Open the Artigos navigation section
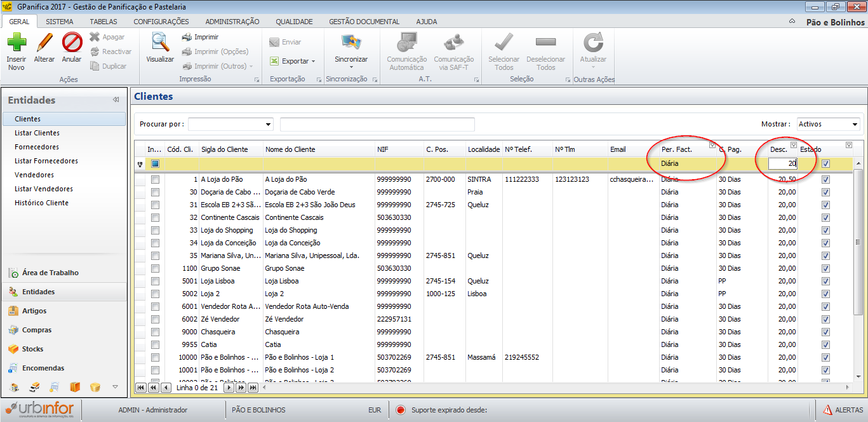Viewport: 868px width, 422px height. (x=34, y=311)
